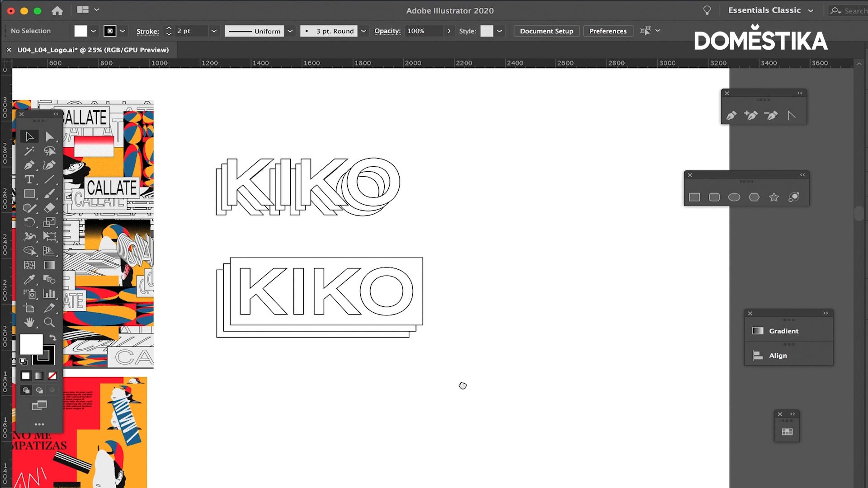Select the Direct Selection tool

49,136
